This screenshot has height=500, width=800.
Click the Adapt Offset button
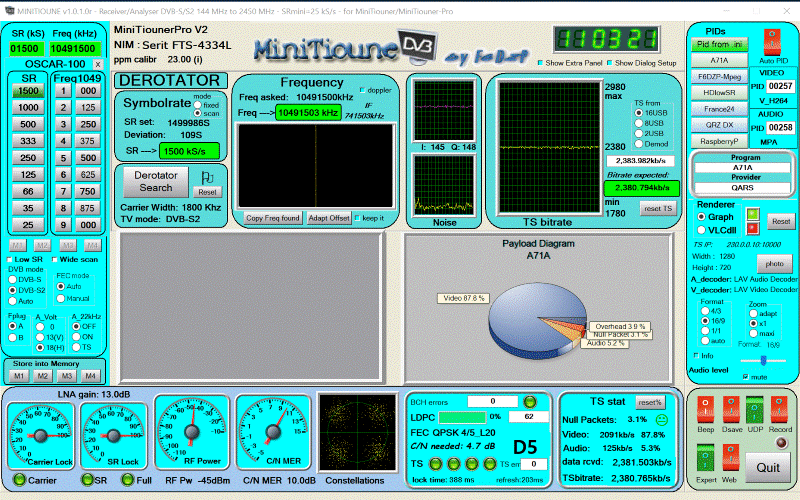pos(329,218)
